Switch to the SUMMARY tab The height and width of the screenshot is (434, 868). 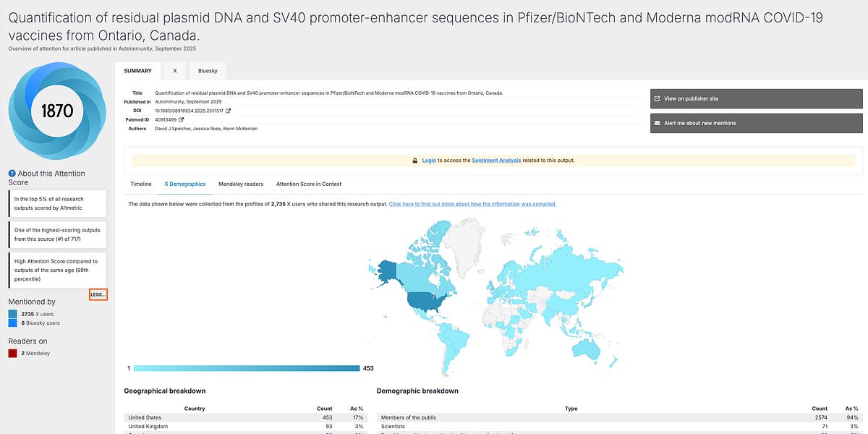[x=137, y=71]
